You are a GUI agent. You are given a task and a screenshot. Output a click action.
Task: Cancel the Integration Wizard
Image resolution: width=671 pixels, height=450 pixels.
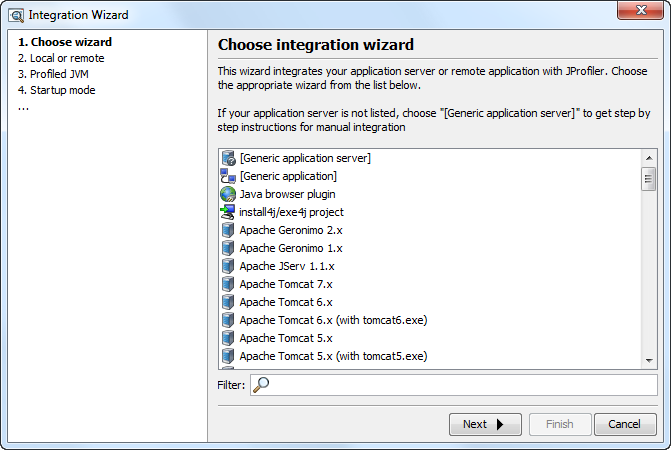click(625, 424)
